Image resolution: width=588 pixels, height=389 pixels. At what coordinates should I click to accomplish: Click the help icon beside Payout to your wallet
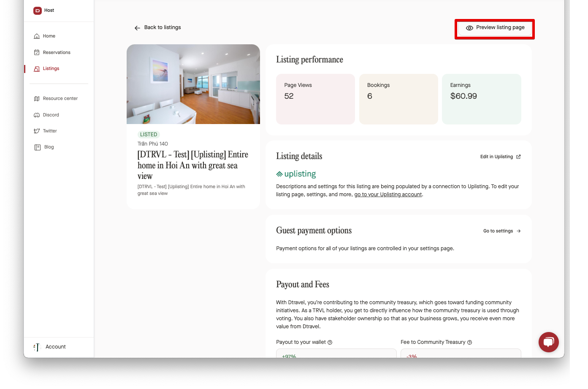(330, 343)
